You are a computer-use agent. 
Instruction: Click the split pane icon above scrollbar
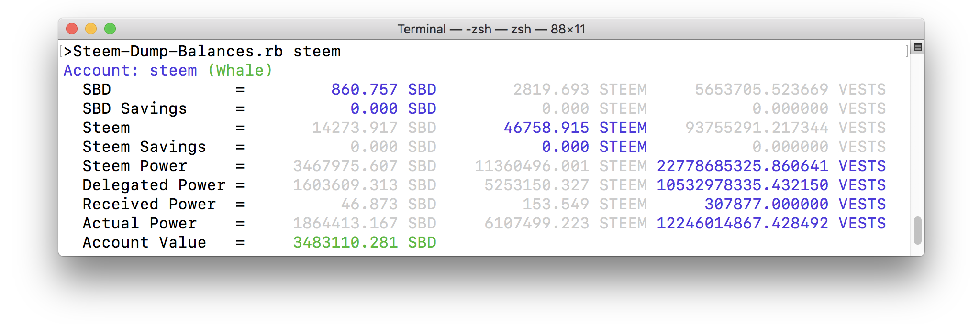917,47
